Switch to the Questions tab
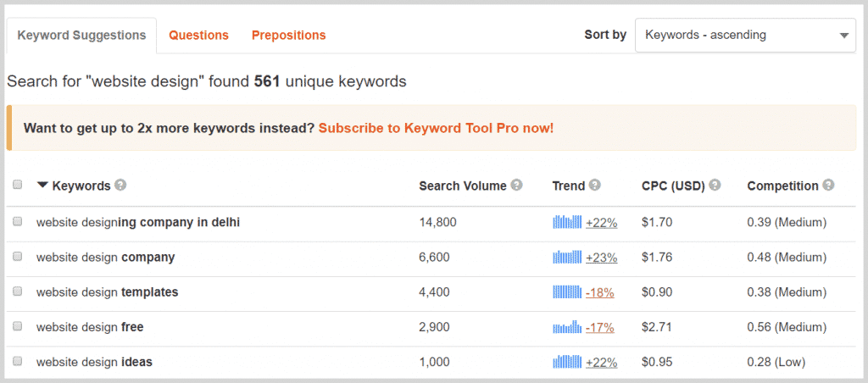Viewport: 868px width, 383px height. (198, 36)
